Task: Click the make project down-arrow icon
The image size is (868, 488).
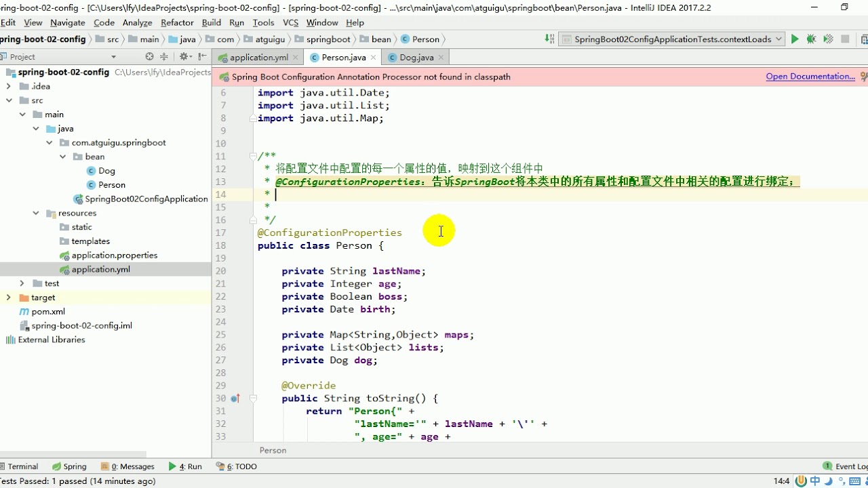Action: [x=549, y=39]
